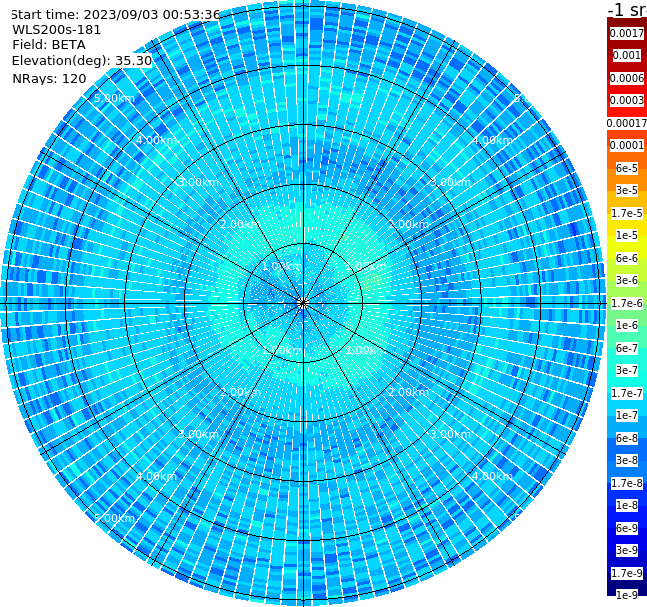647x607 pixels.
Task: Select the 3e-6 color scale value
Action: [x=627, y=280]
